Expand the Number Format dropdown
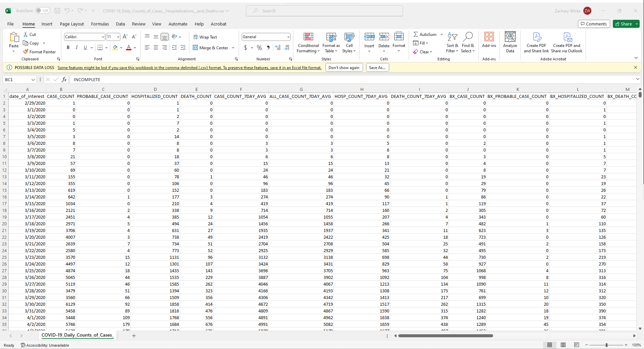Screen dimensions: 644x349 (288, 37)
